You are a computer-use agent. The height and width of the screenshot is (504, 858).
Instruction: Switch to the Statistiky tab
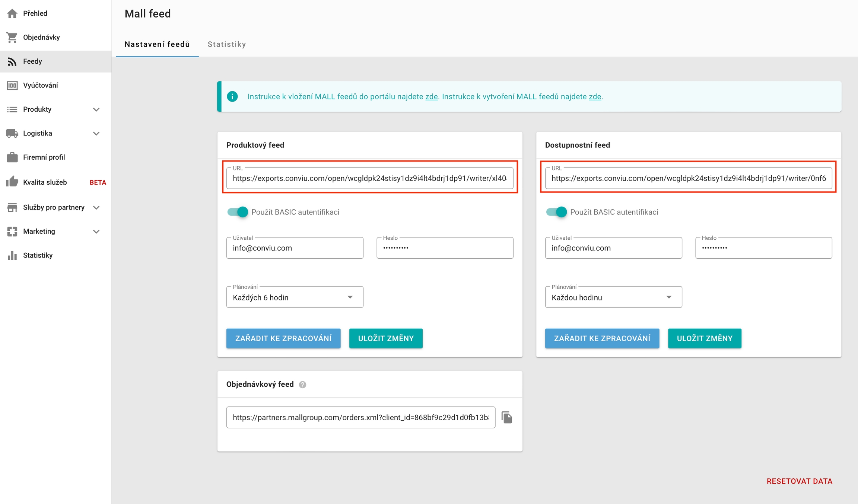pyautogui.click(x=226, y=44)
